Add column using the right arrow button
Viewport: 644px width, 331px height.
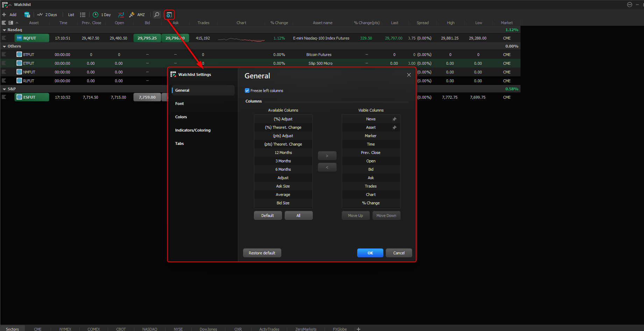(327, 156)
